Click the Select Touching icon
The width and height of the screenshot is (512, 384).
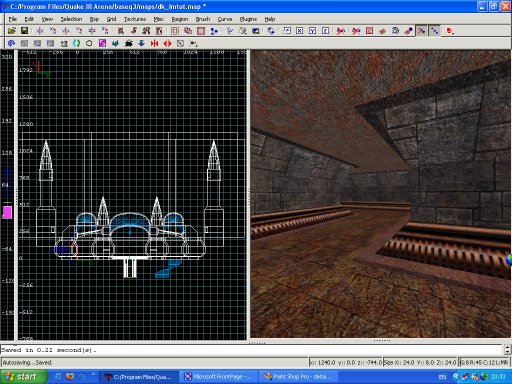(x=134, y=31)
